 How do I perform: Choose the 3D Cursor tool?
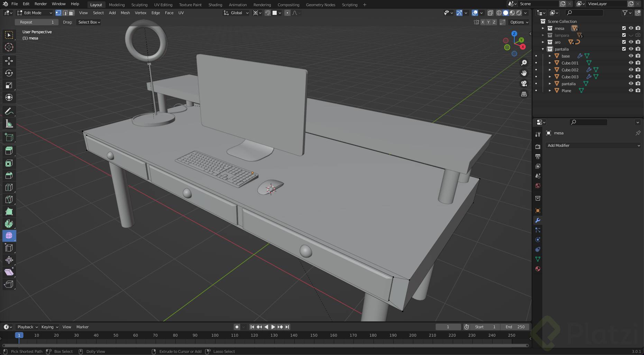9,47
